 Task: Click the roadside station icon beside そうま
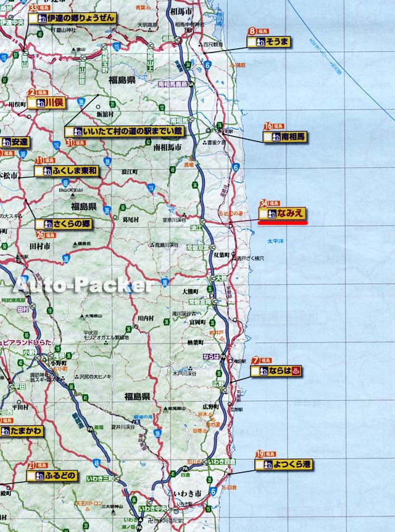click(261, 42)
